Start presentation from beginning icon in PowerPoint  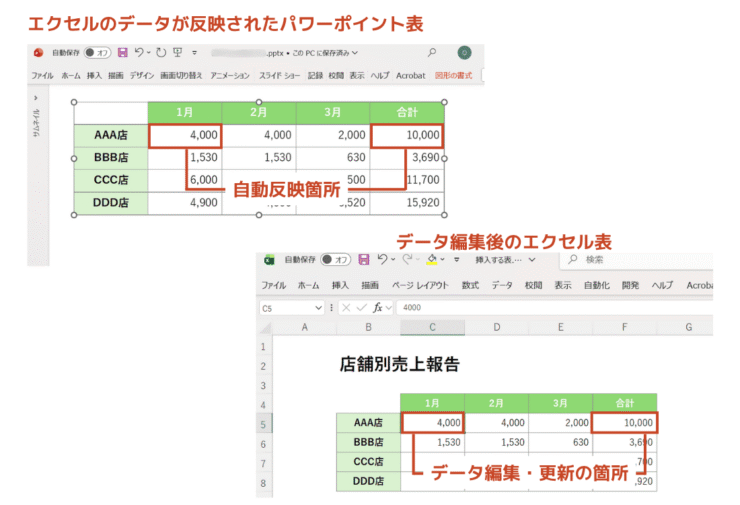[177, 52]
